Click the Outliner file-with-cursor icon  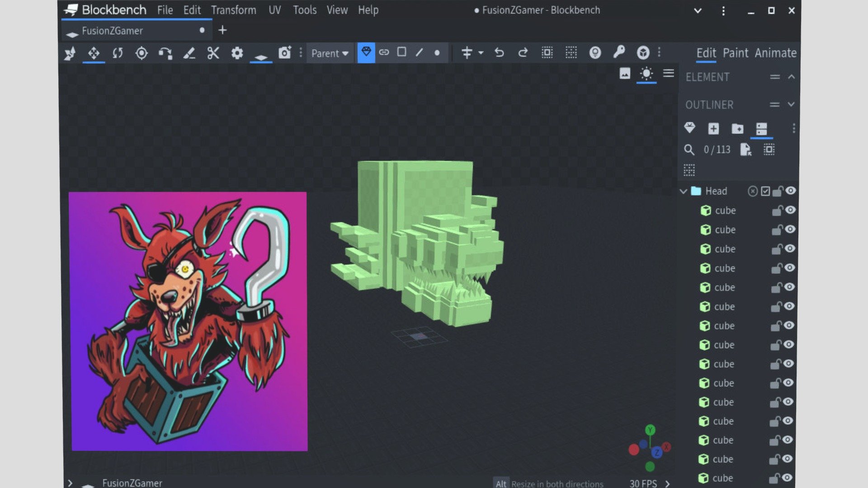pos(745,150)
